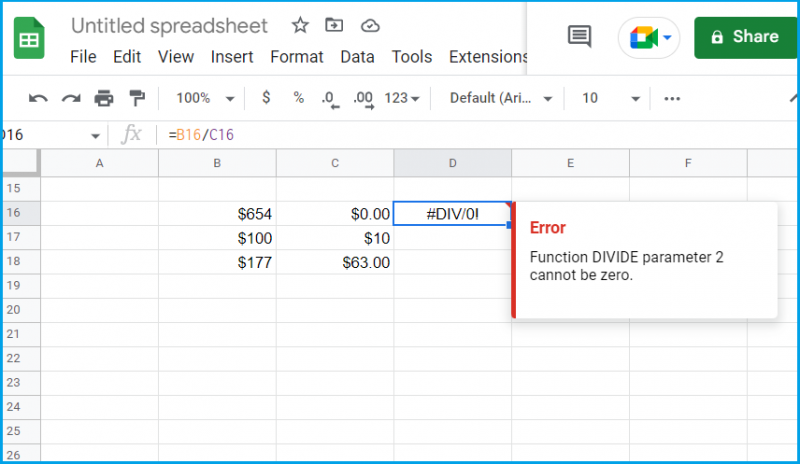Open the 123 more formats dropdown

pyautogui.click(x=402, y=98)
